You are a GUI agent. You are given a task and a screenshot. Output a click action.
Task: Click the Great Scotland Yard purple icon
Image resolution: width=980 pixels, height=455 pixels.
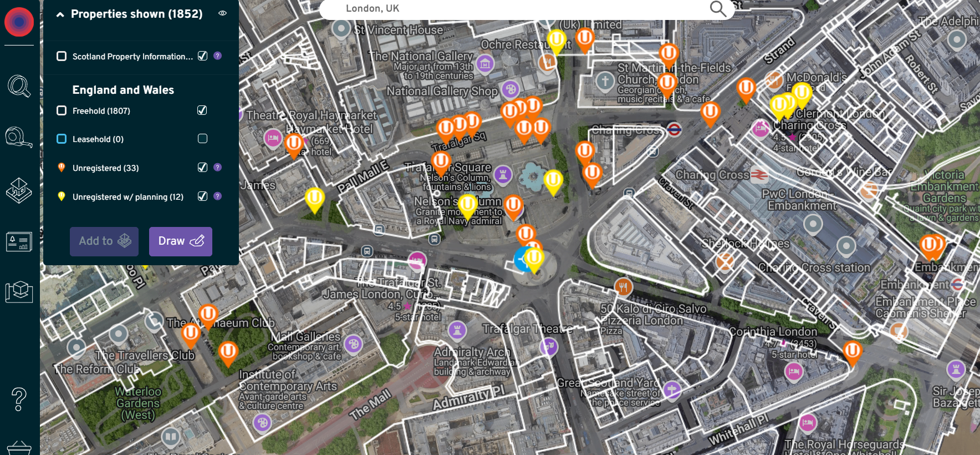pos(672,390)
